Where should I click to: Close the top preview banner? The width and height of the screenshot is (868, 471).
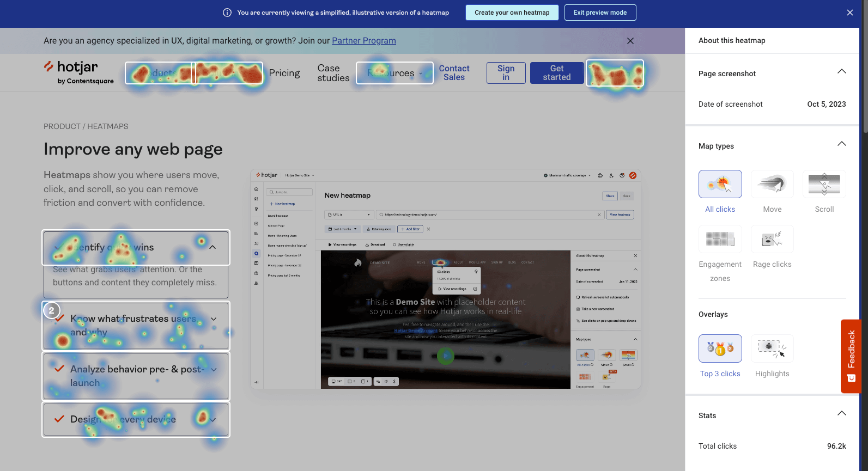pyautogui.click(x=850, y=13)
